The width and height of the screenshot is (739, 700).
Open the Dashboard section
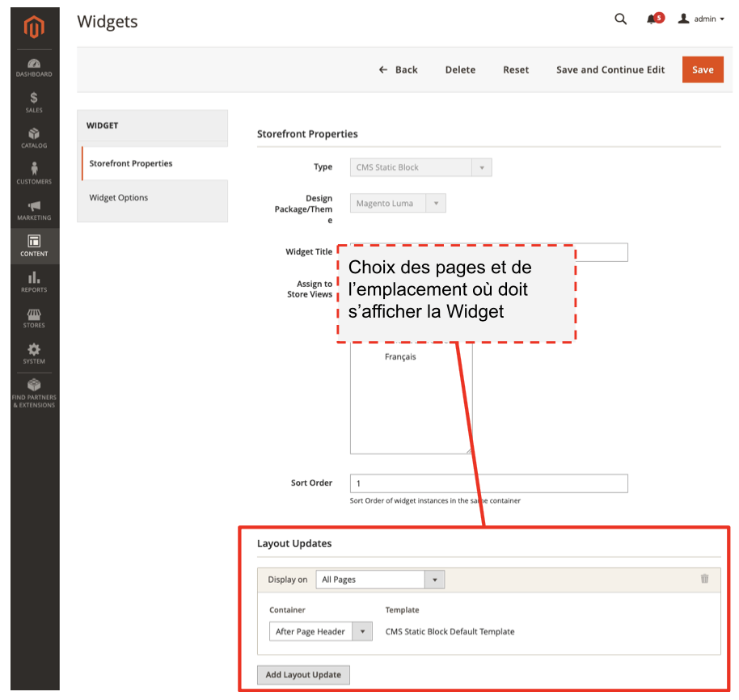[35, 68]
